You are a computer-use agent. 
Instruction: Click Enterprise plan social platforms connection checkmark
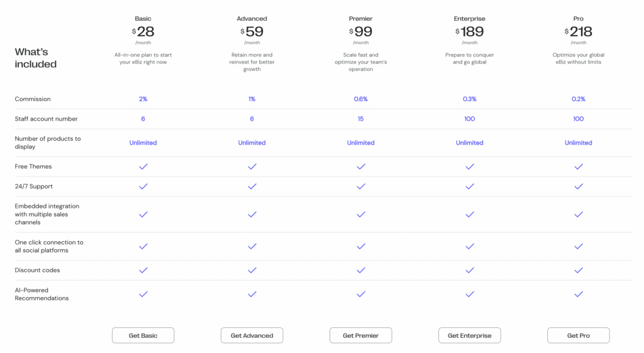(x=469, y=246)
